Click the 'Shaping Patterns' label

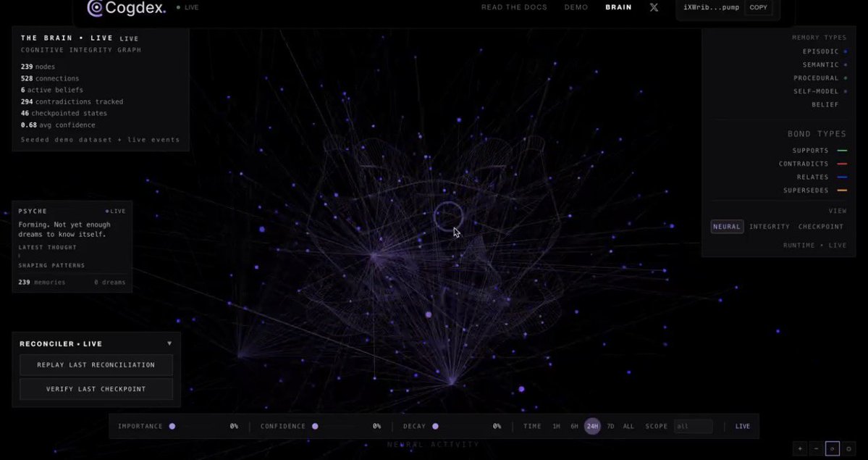point(51,265)
